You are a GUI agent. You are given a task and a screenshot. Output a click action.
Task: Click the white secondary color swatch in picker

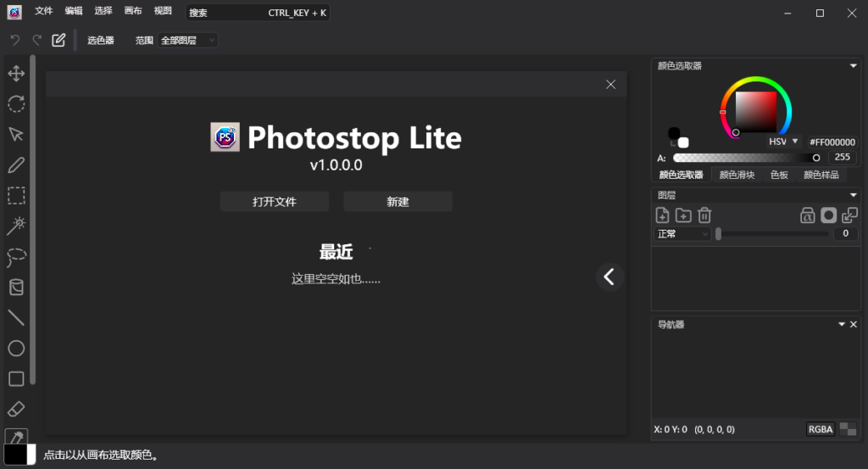684,142
